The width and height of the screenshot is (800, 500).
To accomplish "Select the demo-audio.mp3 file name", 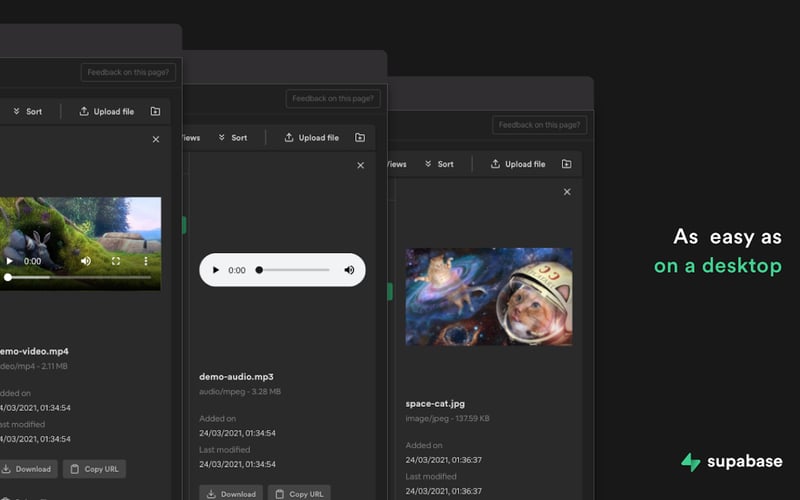I will (236, 377).
